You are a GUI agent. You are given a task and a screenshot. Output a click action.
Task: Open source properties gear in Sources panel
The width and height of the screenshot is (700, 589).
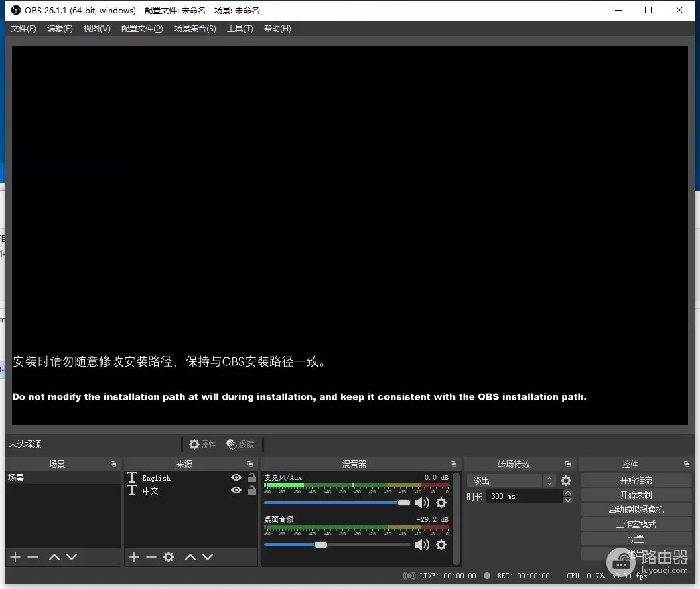click(x=169, y=557)
